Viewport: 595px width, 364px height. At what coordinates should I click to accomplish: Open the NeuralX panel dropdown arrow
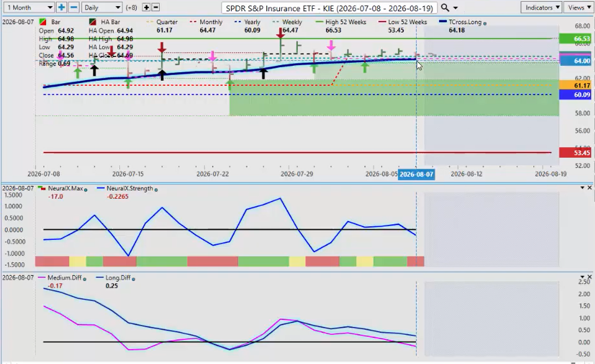tap(583, 188)
